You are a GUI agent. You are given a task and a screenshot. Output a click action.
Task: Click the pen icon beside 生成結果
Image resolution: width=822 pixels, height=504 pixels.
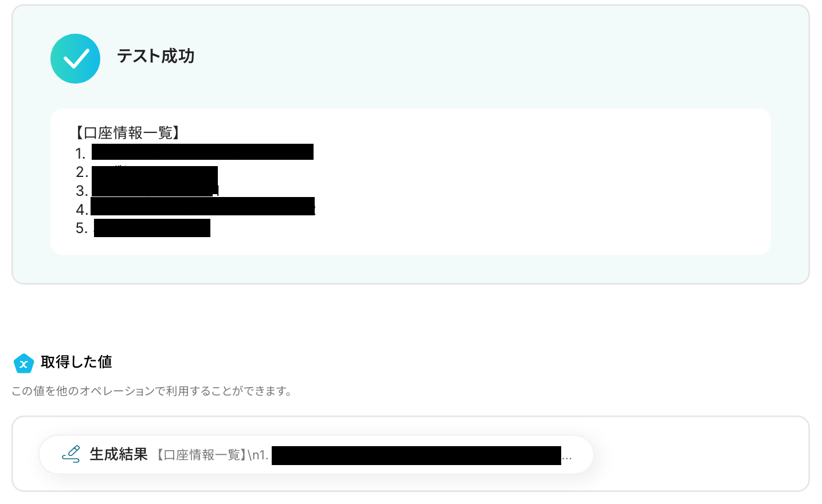click(71, 454)
